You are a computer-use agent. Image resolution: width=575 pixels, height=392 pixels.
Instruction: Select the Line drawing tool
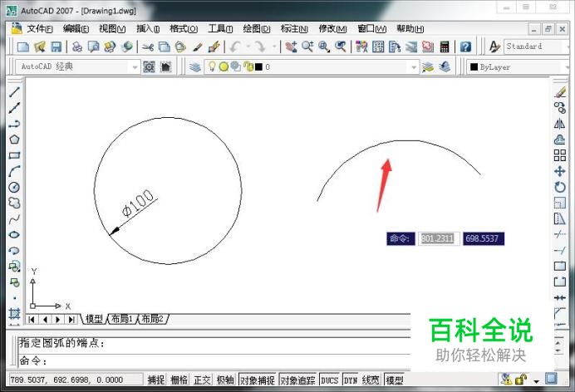point(14,92)
